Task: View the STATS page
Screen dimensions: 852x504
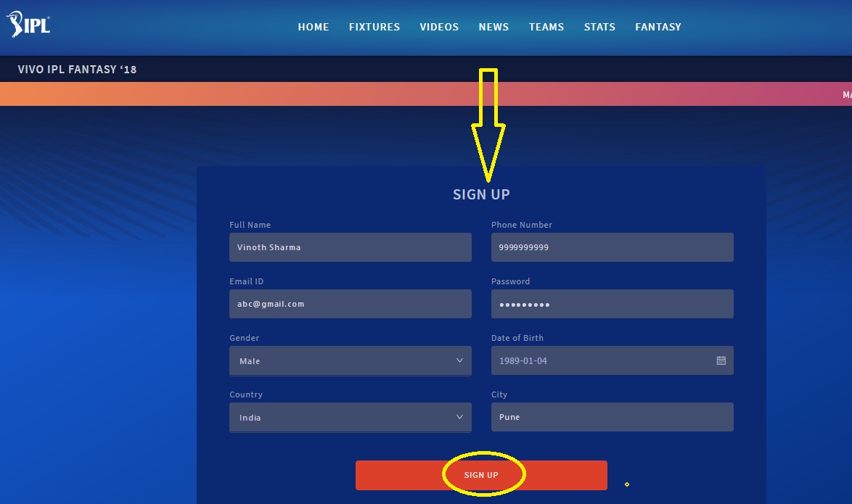Action: point(599,27)
